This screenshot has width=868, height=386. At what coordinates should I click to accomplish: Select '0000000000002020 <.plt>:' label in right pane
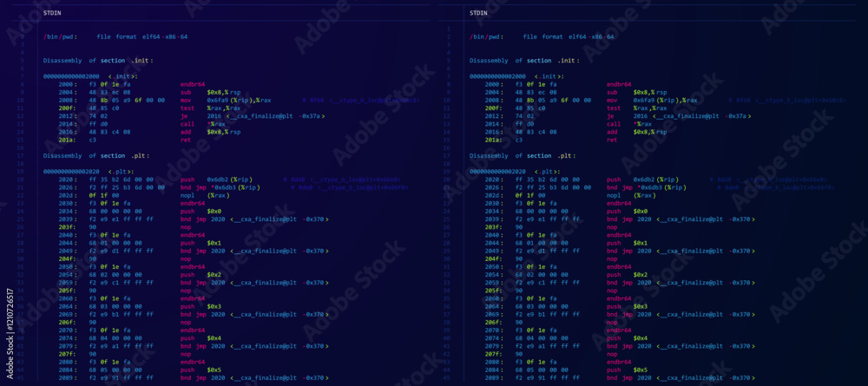click(x=516, y=172)
